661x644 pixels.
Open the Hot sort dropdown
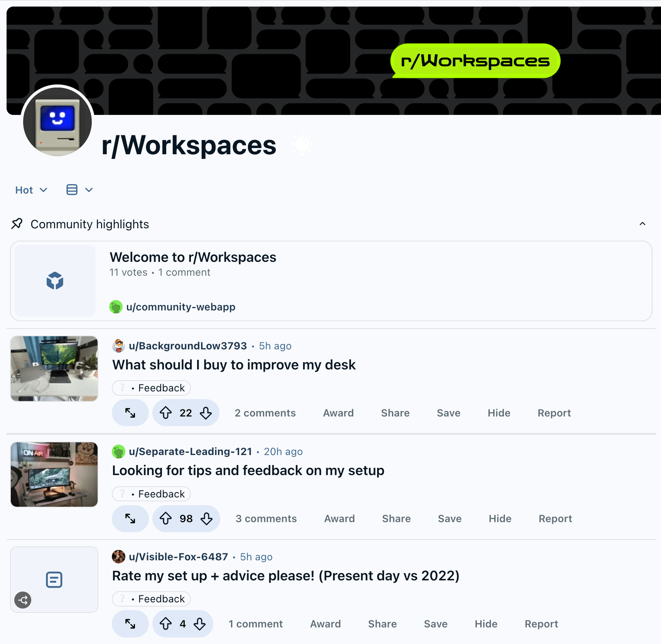tap(31, 190)
